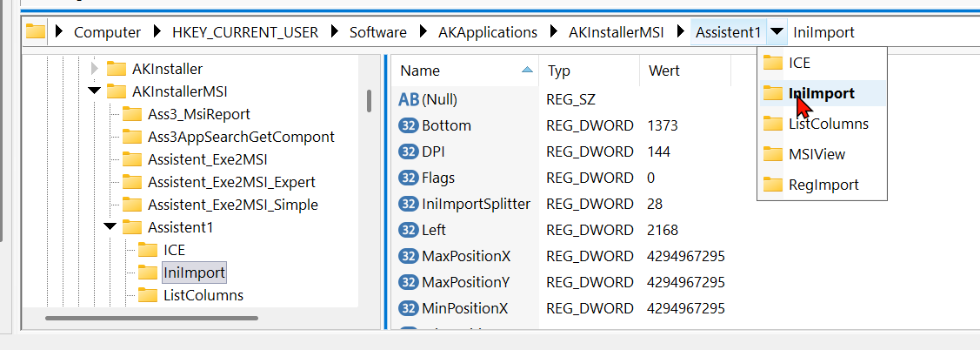Choose RegImport from the dropdown list
Image resolution: width=980 pixels, height=350 pixels.
(823, 185)
